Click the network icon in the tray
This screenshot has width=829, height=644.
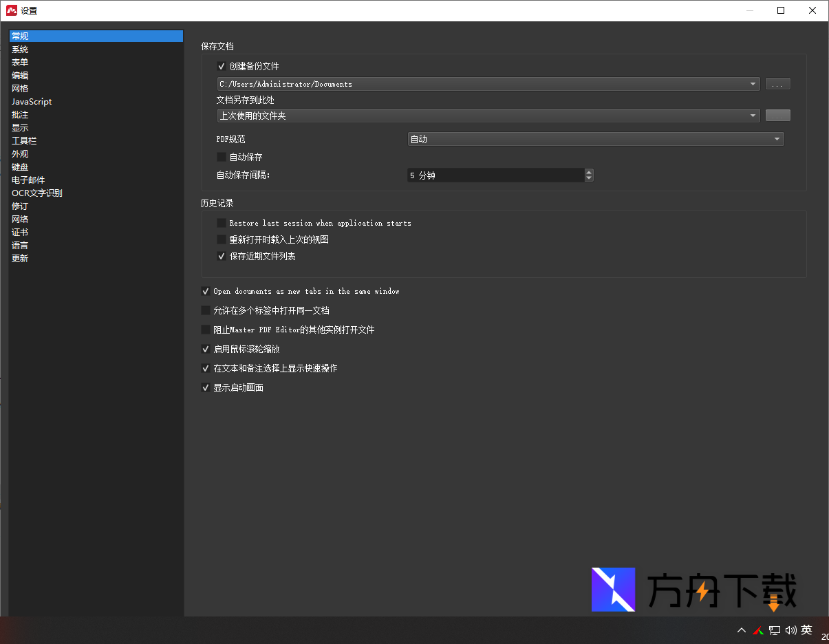(773, 630)
